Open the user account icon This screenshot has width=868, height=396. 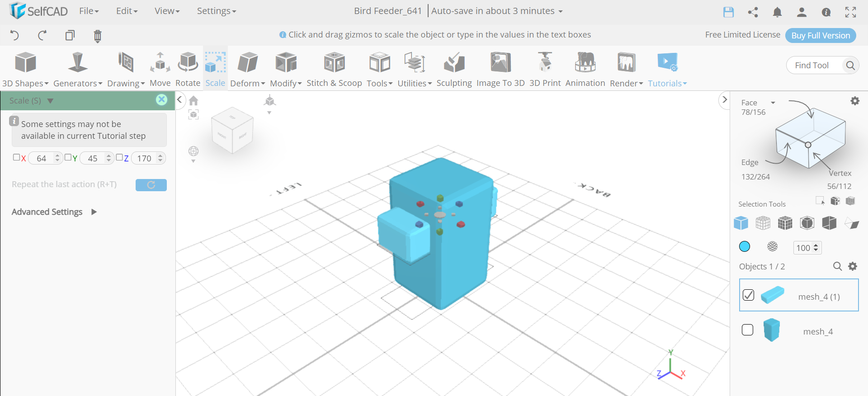802,12
